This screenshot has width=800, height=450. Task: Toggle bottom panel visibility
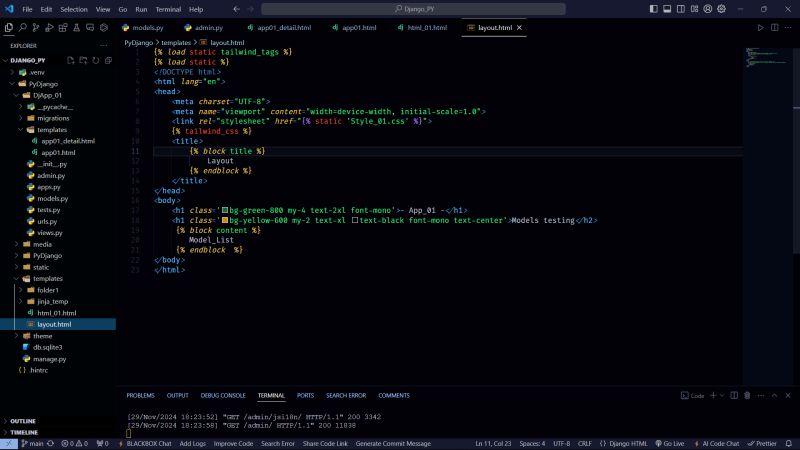[667, 9]
